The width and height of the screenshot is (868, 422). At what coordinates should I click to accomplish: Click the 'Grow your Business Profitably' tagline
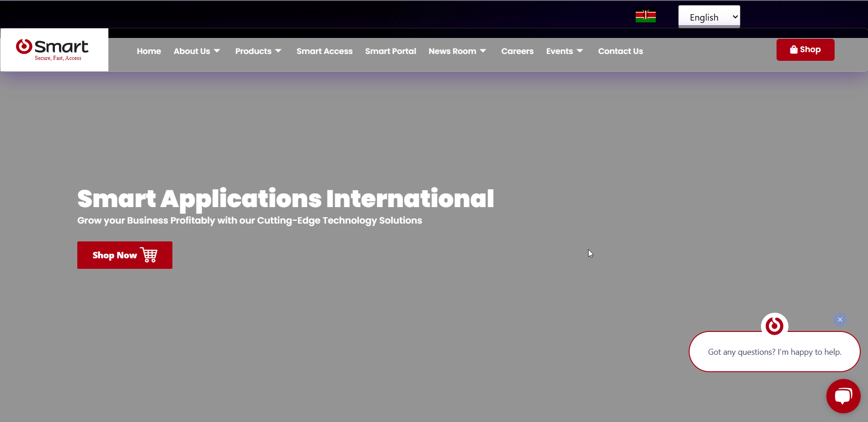(x=250, y=220)
